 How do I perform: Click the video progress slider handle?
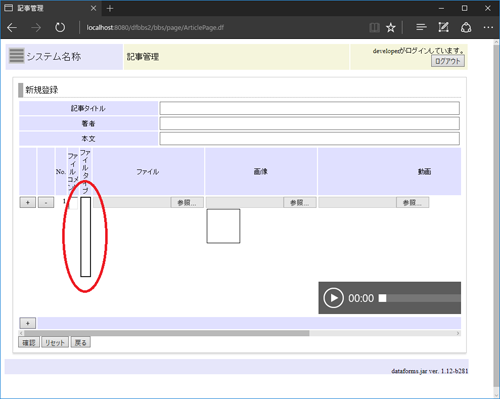pos(383,298)
